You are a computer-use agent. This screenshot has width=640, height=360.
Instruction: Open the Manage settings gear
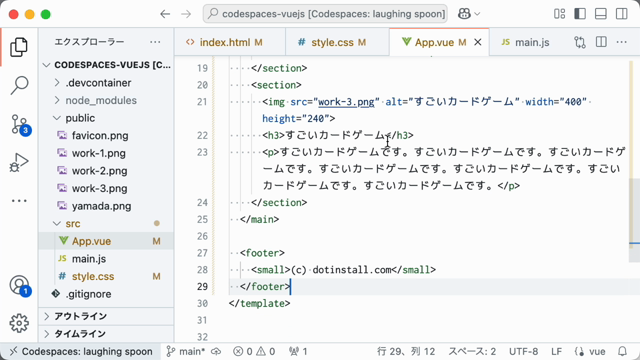[19, 323]
